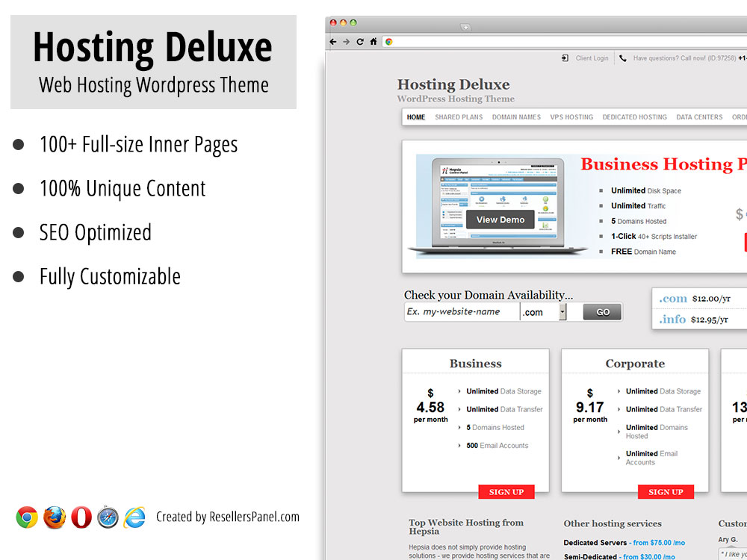Open the HOME menu item

[x=416, y=117]
